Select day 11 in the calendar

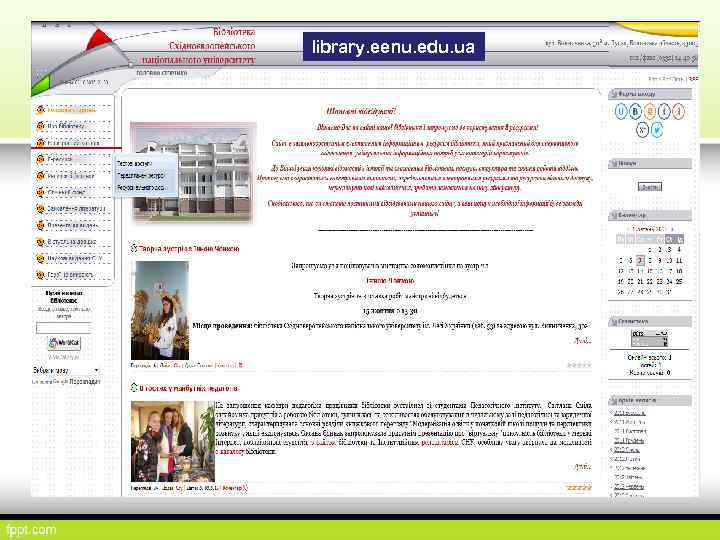click(679, 260)
